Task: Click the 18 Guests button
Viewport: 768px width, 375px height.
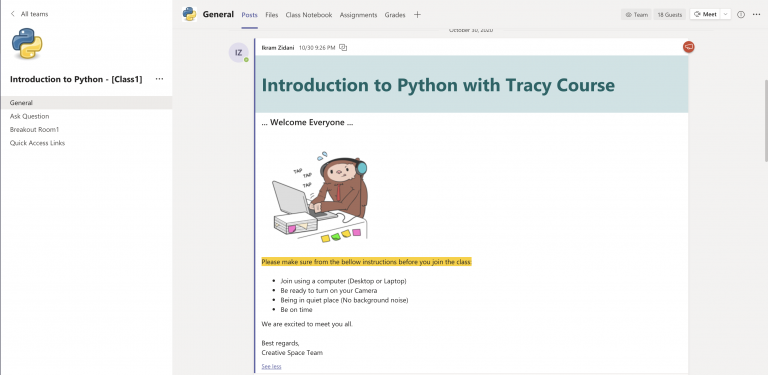Action: pyautogui.click(x=670, y=15)
